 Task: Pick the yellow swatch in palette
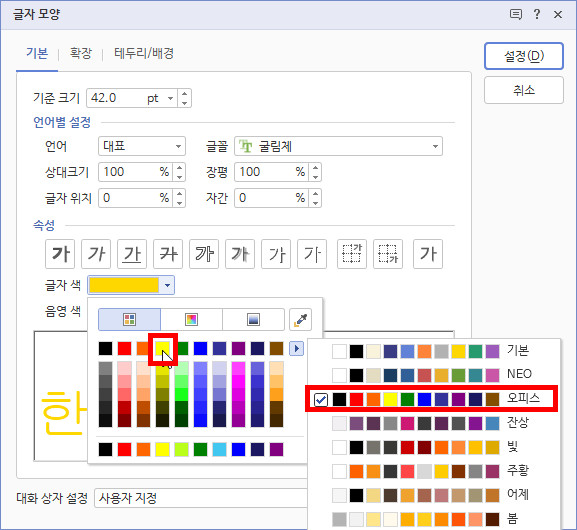point(163,349)
